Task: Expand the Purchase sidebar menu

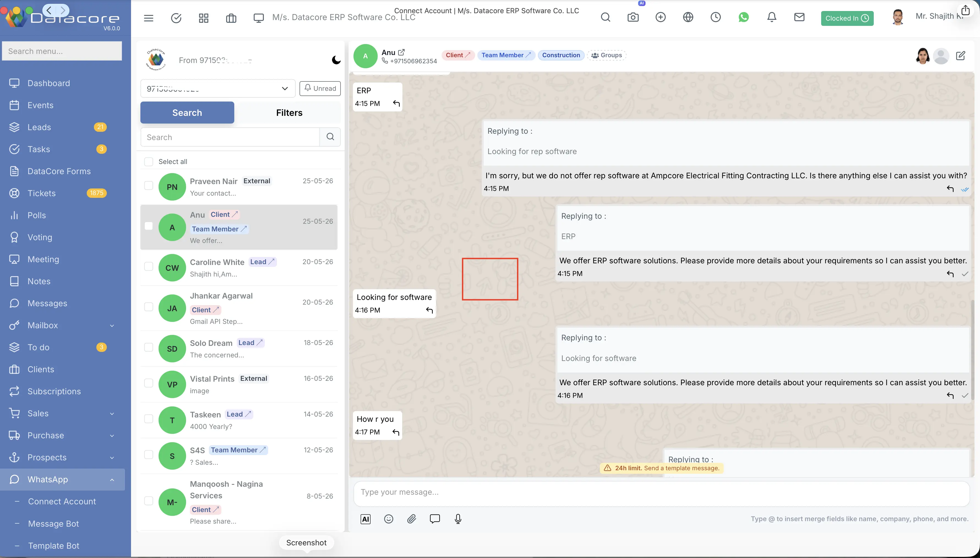Action: point(112,436)
